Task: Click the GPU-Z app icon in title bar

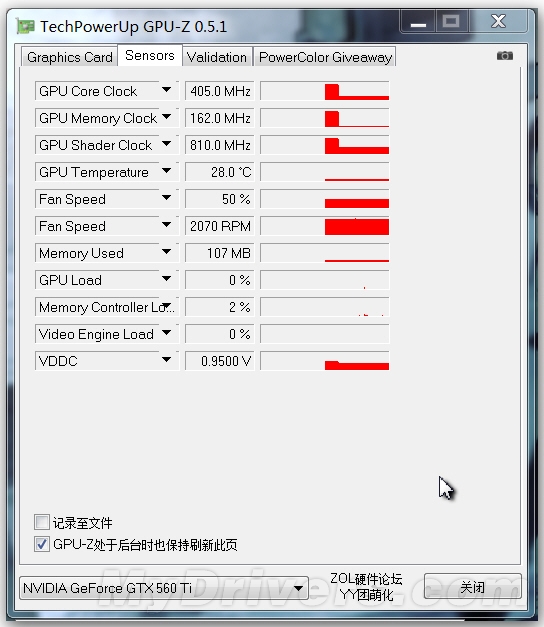Action: [25, 27]
